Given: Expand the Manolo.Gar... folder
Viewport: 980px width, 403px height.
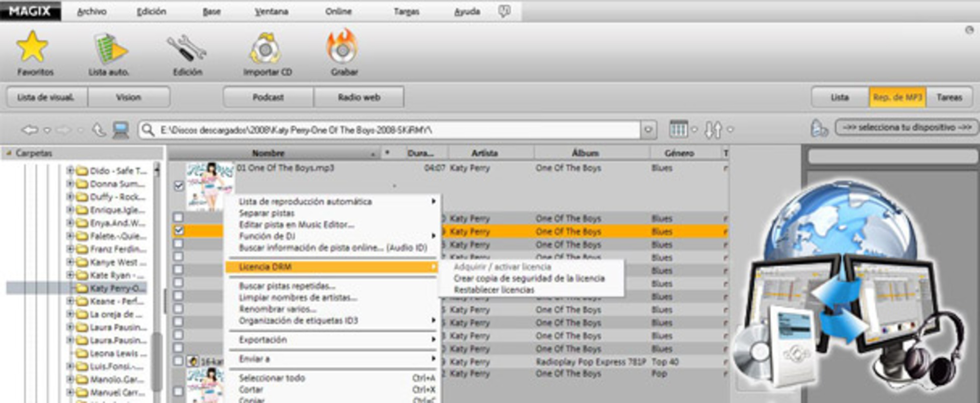Looking at the screenshot, I should [x=70, y=379].
